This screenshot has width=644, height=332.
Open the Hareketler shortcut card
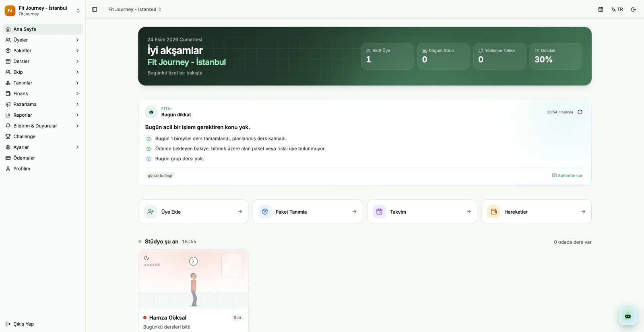tap(537, 212)
